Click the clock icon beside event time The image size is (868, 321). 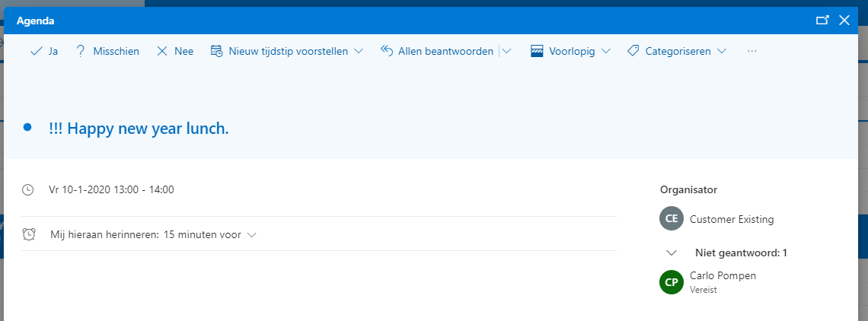pos(27,190)
